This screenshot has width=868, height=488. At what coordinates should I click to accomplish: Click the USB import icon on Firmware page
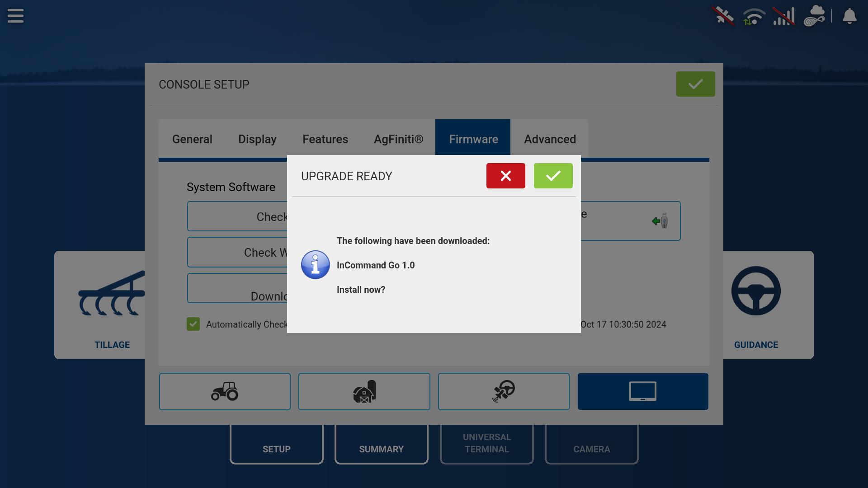(661, 221)
